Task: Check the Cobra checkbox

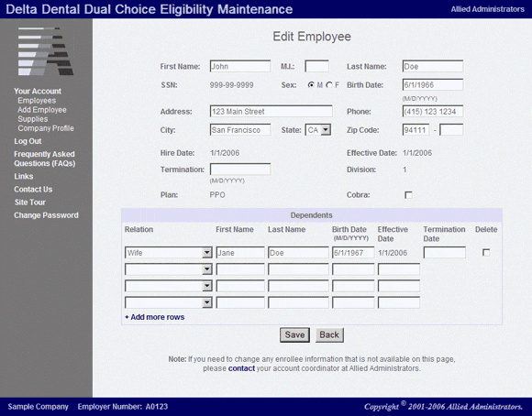Action: point(408,195)
